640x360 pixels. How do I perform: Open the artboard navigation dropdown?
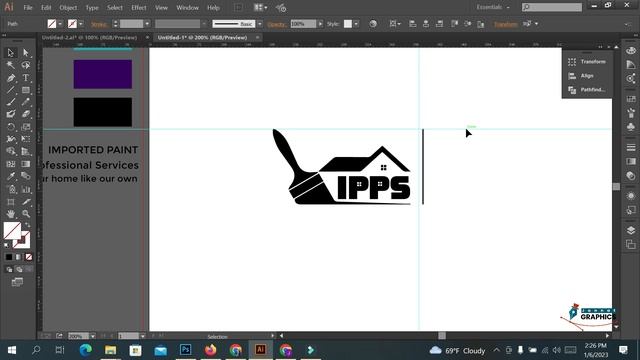tap(142, 336)
